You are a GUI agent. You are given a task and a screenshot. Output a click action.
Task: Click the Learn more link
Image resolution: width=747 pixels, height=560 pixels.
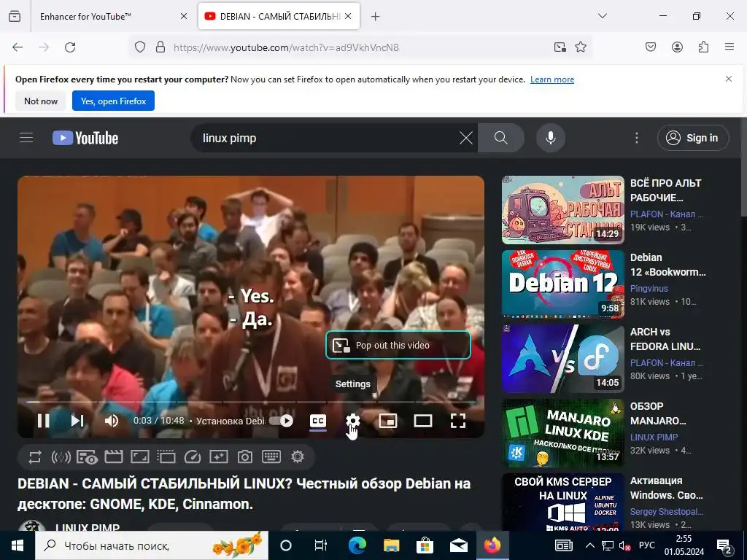[x=552, y=79]
